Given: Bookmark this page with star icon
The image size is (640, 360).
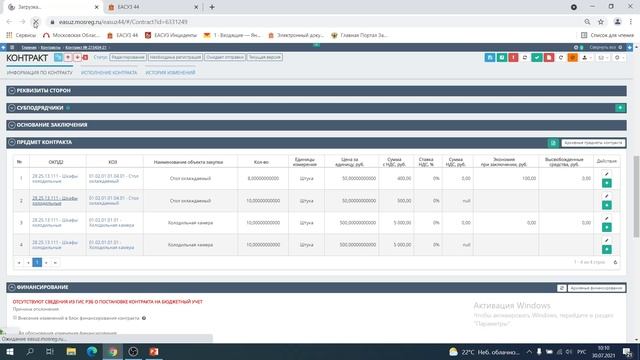Looking at the screenshot, I should pos(601,22).
